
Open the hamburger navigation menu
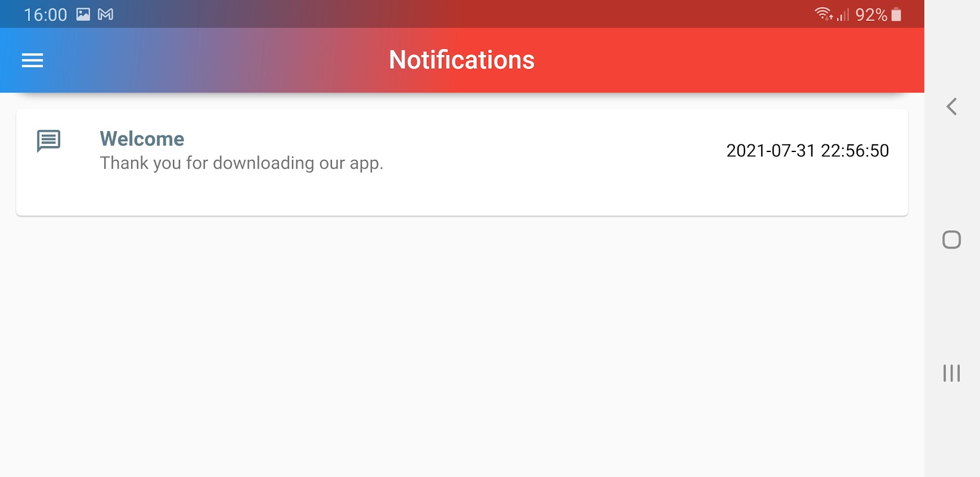point(32,60)
